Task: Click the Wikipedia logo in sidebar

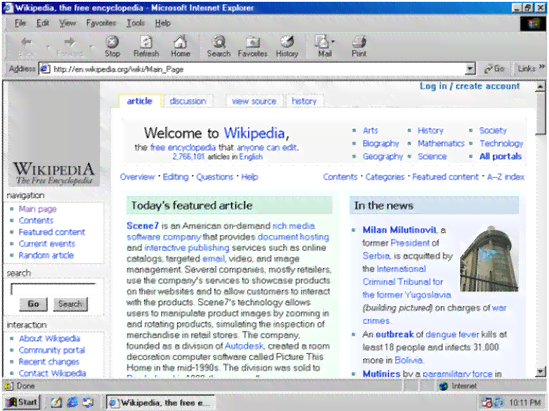Action: [x=54, y=134]
